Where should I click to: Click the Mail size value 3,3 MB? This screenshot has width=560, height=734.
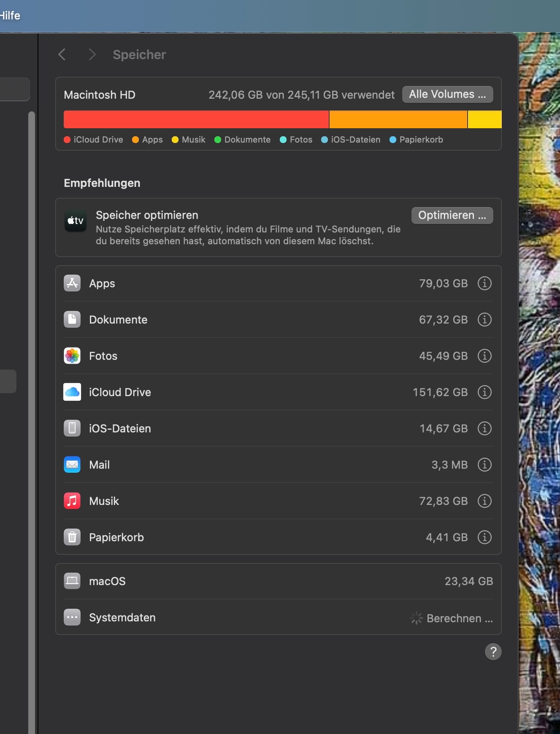coord(449,465)
